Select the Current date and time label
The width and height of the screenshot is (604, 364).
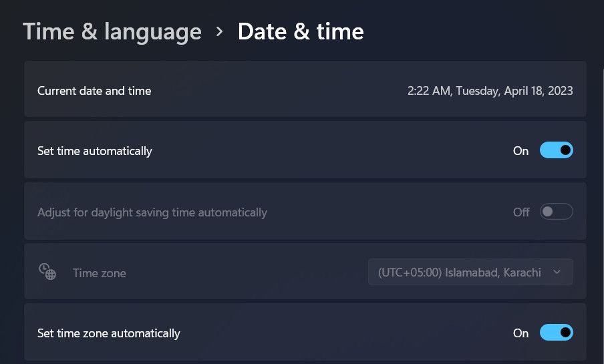94,91
